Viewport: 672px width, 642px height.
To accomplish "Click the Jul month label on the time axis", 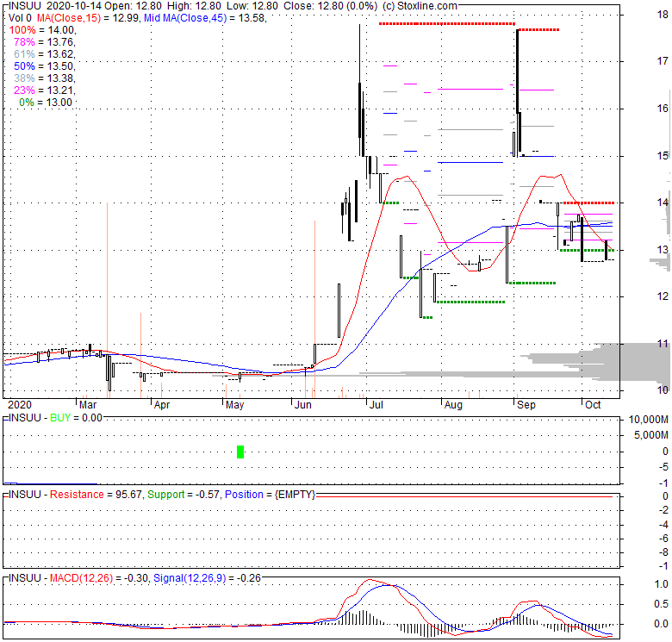I will pos(376,404).
